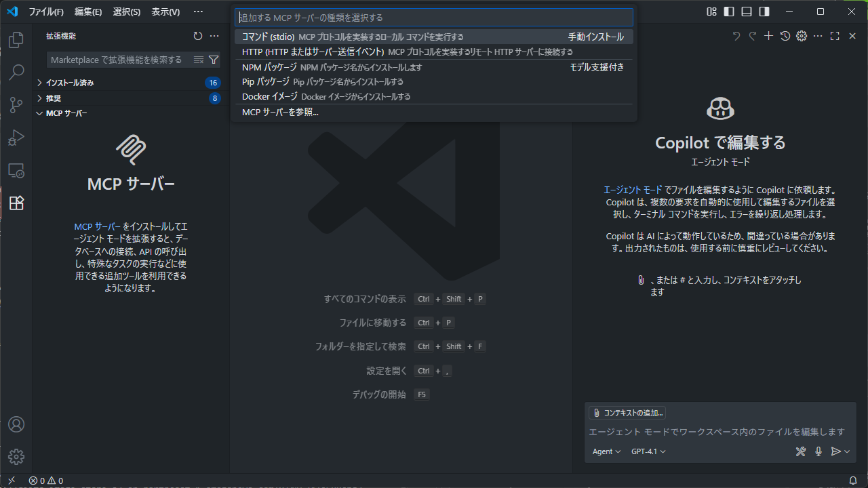Open the extensions filter funnel
The width and height of the screenshot is (868, 488).
click(214, 60)
